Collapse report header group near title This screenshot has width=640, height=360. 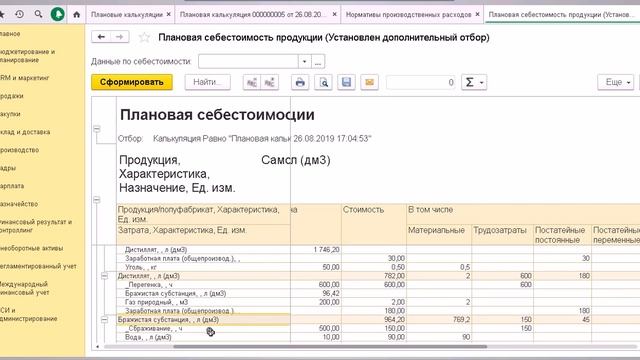[x=97, y=129]
